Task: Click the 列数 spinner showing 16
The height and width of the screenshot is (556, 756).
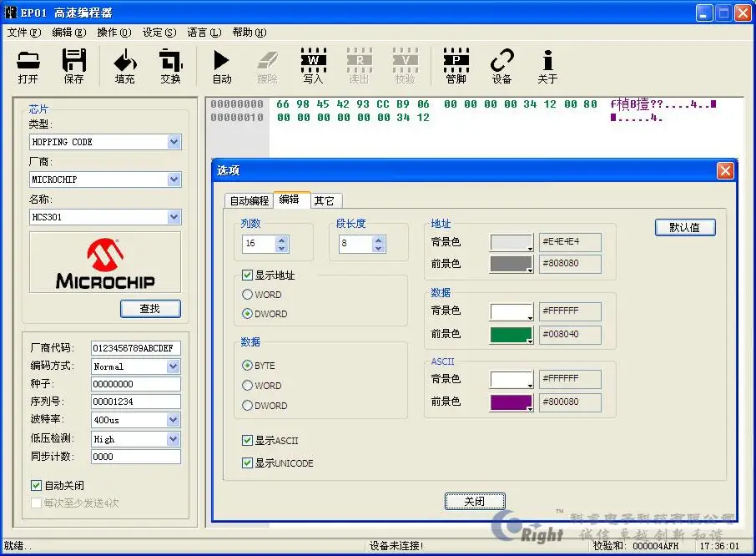Action: [x=265, y=244]
